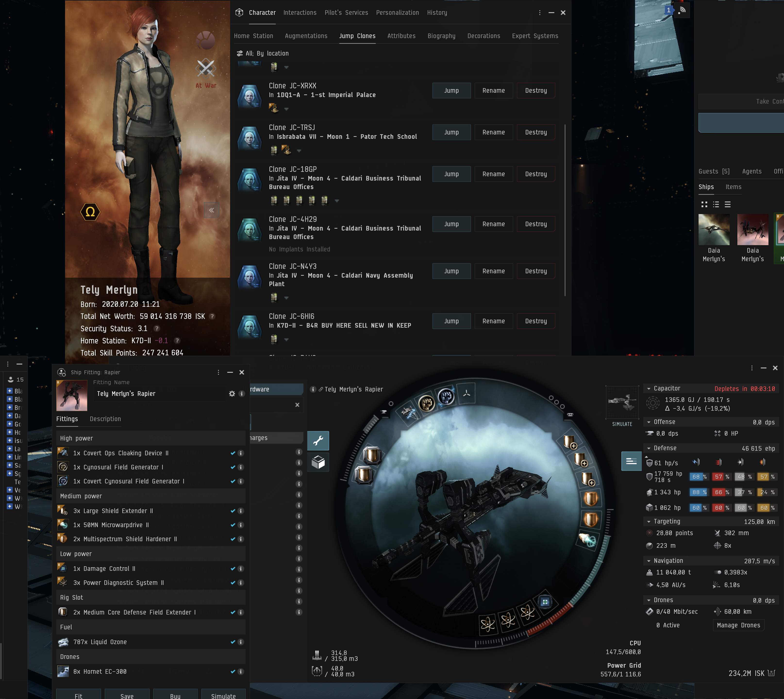Collapse the Defense stats section
This screenshot has width=784, height=699.
pos(649,448)
